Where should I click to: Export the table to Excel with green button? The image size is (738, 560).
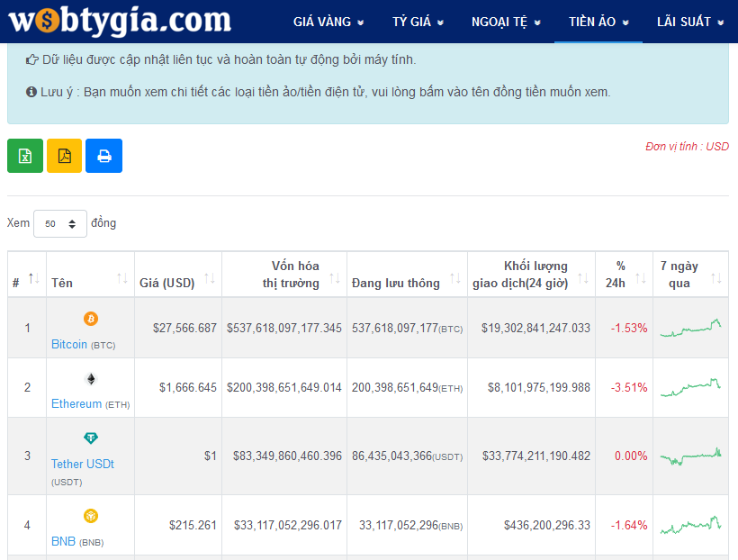click(25, 156)
